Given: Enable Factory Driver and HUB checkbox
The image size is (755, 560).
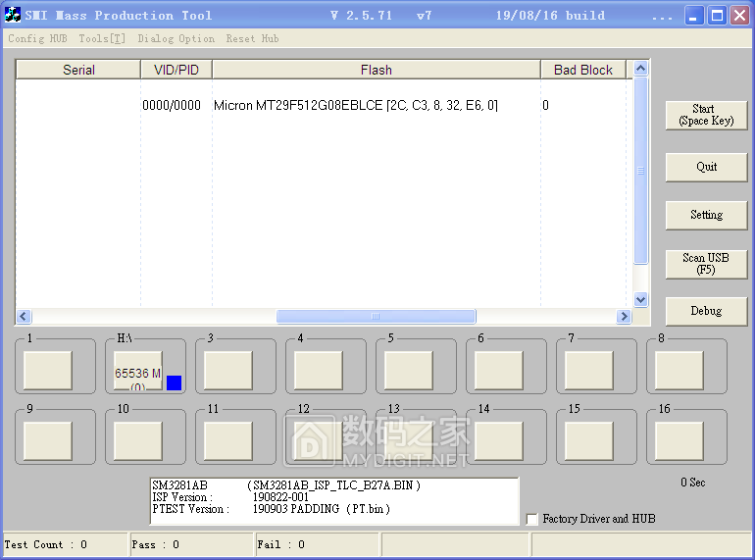Looking at the screenshot, I should click(532, 519).
